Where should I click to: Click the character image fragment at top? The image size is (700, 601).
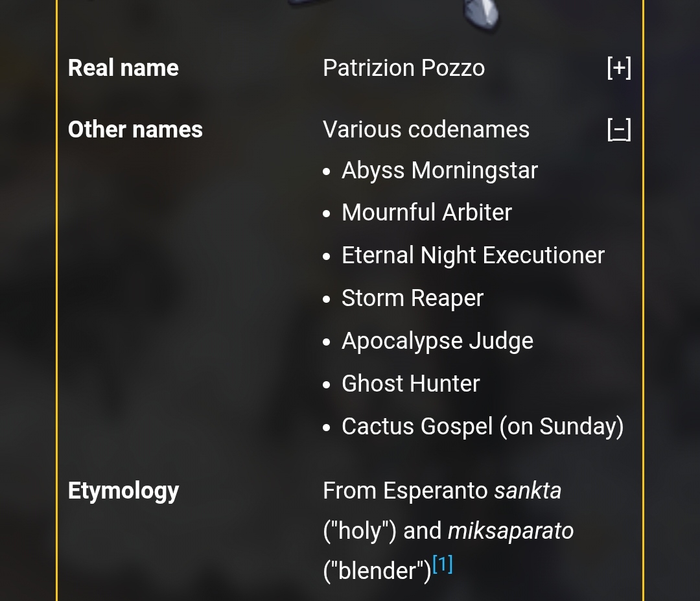(482, 14)
